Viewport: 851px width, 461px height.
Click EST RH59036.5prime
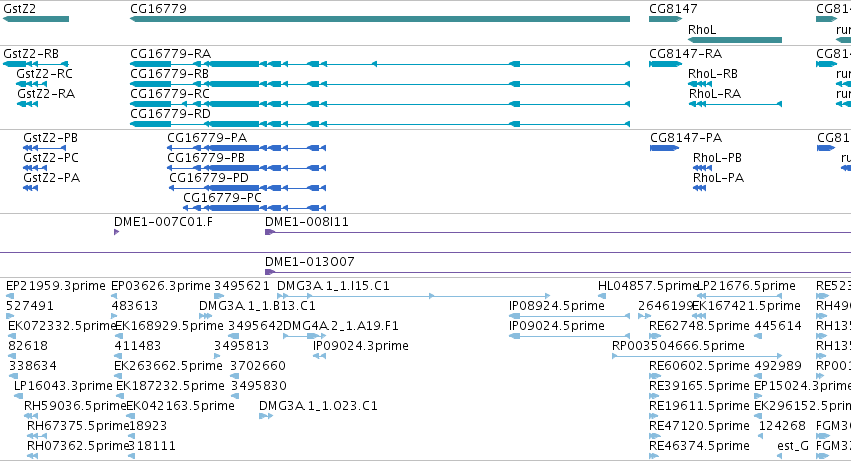click(29, 416)
